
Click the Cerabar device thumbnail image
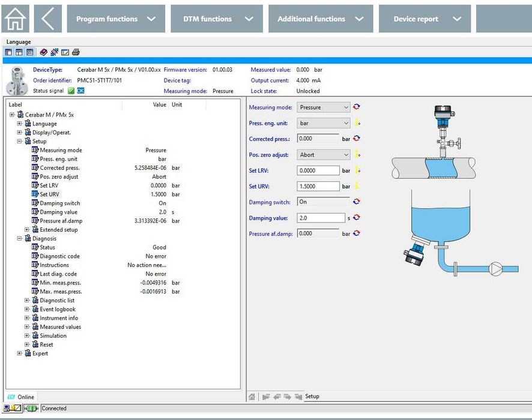click(17, 80)
